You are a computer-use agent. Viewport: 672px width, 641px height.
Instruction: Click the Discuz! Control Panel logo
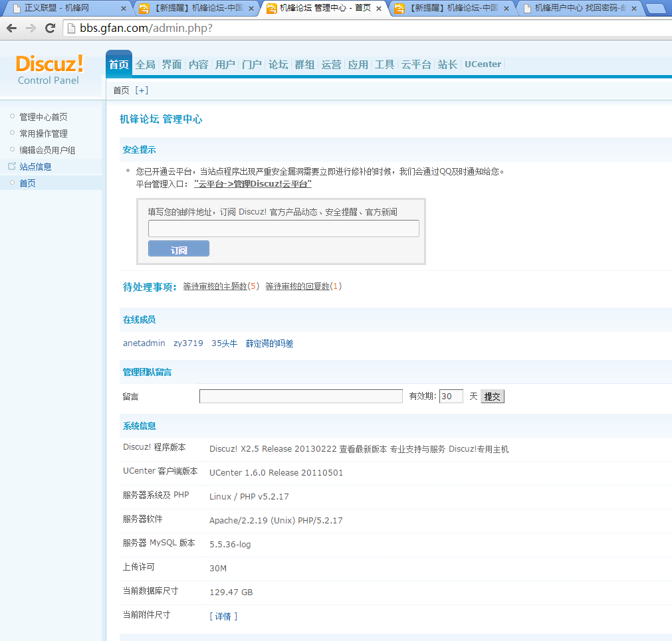[49, 69]
